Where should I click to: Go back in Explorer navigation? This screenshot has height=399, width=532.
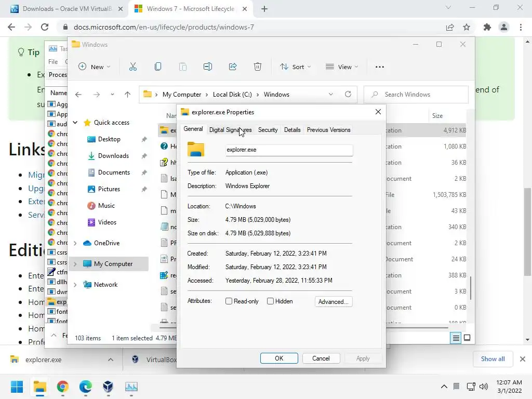coord(78,95)
